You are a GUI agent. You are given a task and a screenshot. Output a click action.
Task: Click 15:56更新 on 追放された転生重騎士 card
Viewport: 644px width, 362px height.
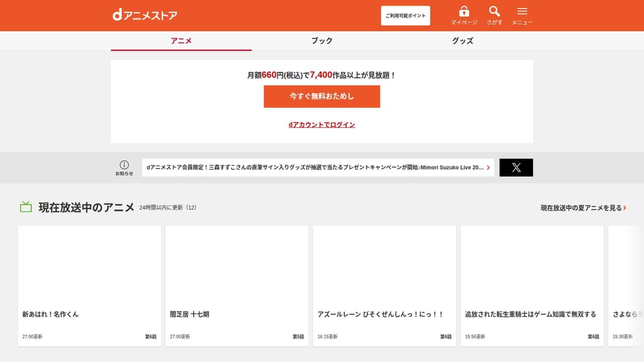[x=475, y=337]
